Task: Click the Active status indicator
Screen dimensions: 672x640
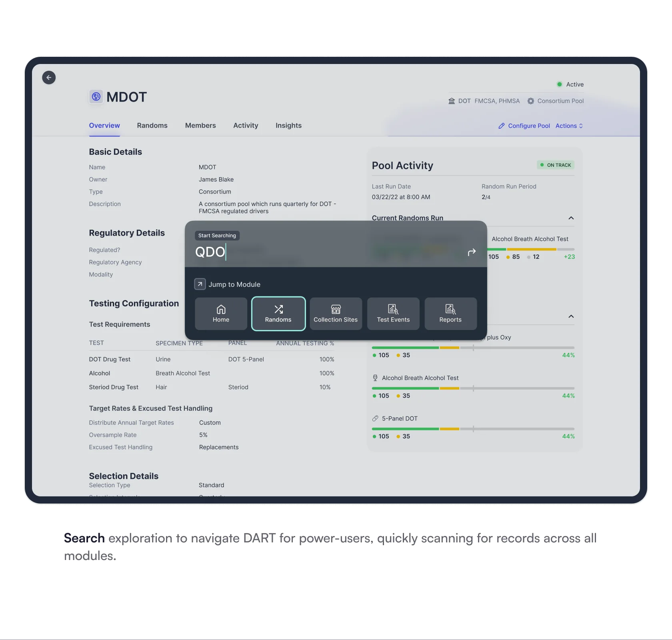Action: click(570, 84)
